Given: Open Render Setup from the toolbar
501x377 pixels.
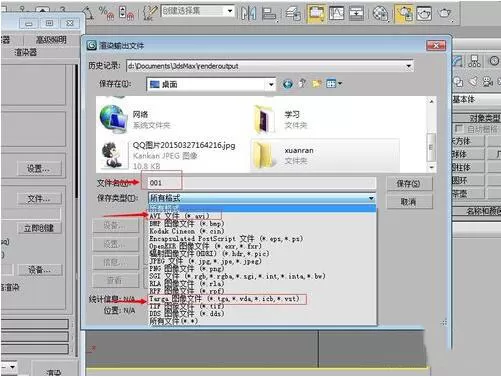Looking at the screenshot, I should click(x=404, y=13).
